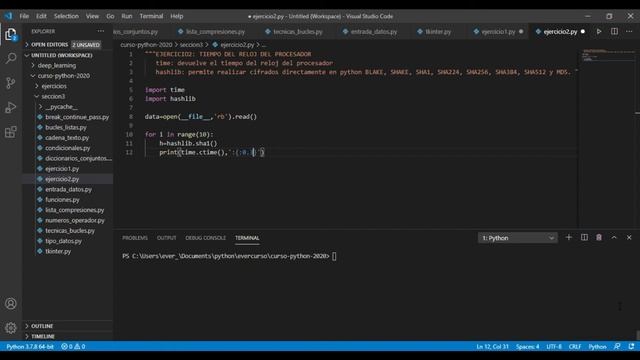Open Extensions view icon

coord(11,132)
